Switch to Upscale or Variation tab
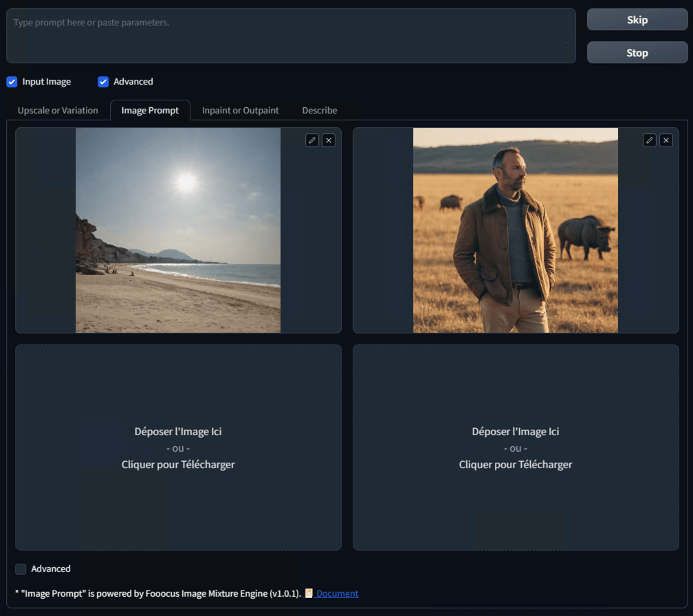This screenshot has width=693, height=616. pos(58,111)
